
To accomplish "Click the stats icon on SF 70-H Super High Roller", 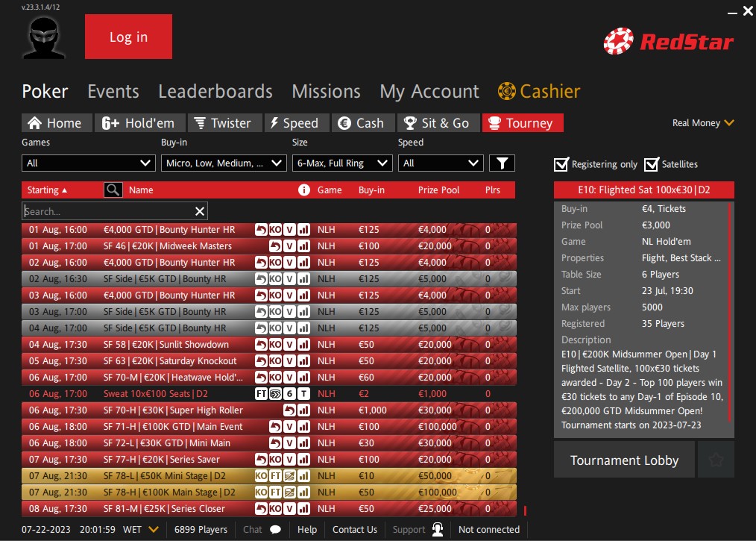I will point(303,410).
